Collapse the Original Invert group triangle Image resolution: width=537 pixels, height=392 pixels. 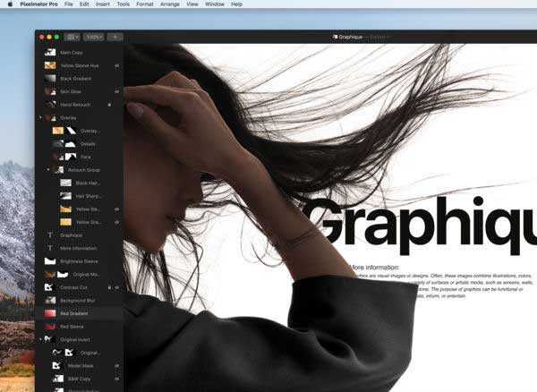click(x=40, y=339)
